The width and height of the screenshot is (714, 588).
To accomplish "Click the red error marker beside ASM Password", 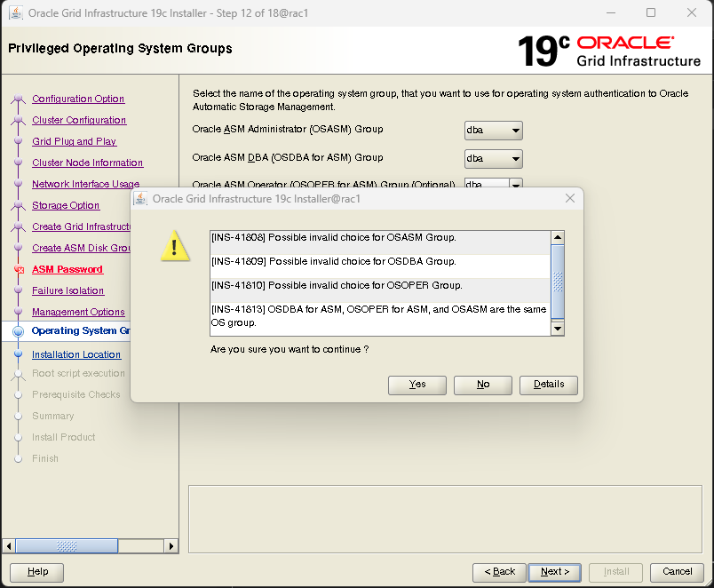I will tap(20, 269).
